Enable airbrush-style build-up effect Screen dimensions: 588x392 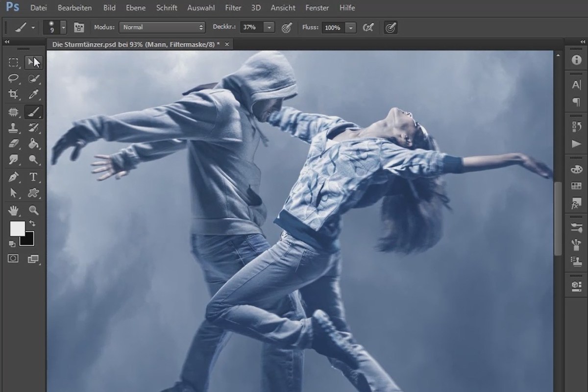368,27
